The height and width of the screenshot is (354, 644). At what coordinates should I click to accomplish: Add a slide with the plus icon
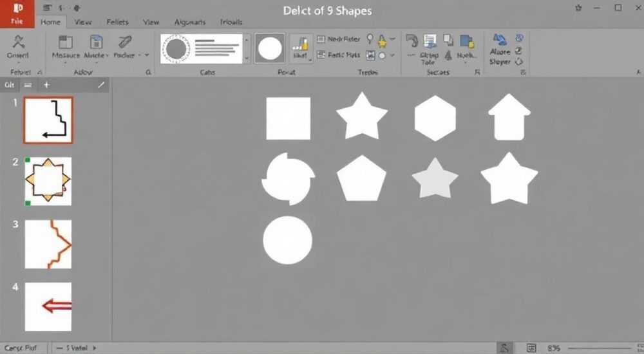[x=46, y=85]
